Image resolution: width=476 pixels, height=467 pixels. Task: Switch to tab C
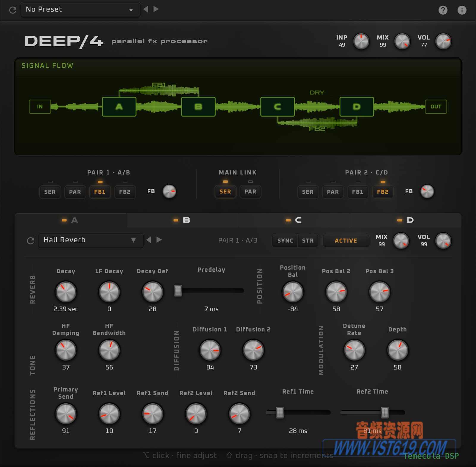pyautogui.click(x=294, y=220)
